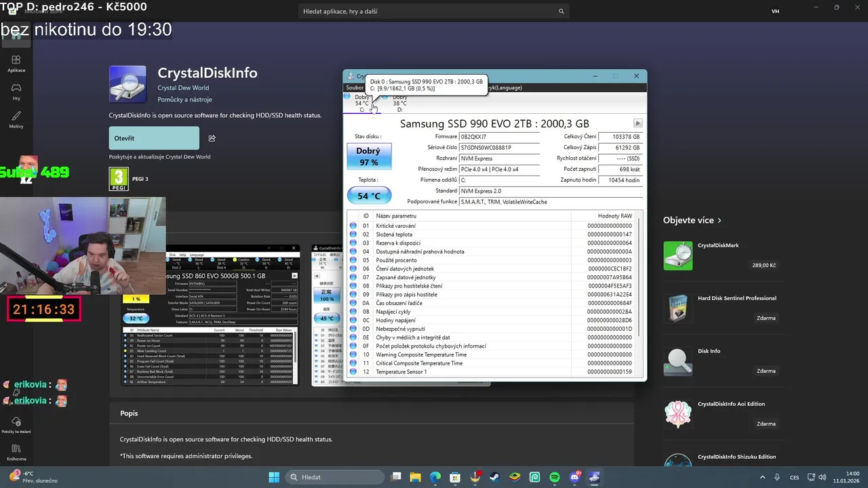The height and width of the screenshot is (488, 868).
Task: Open the Soubor menu in CrystalDiskInfo
Action: point(355,87)
